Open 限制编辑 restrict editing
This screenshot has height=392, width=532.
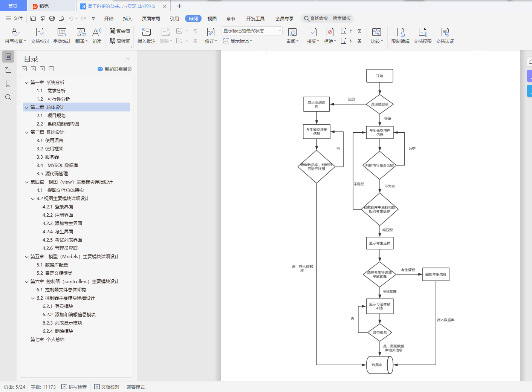(x=401, y=36)
